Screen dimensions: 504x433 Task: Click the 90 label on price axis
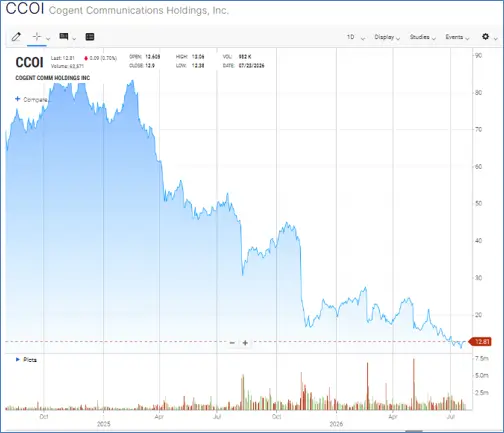coord(478,56)
